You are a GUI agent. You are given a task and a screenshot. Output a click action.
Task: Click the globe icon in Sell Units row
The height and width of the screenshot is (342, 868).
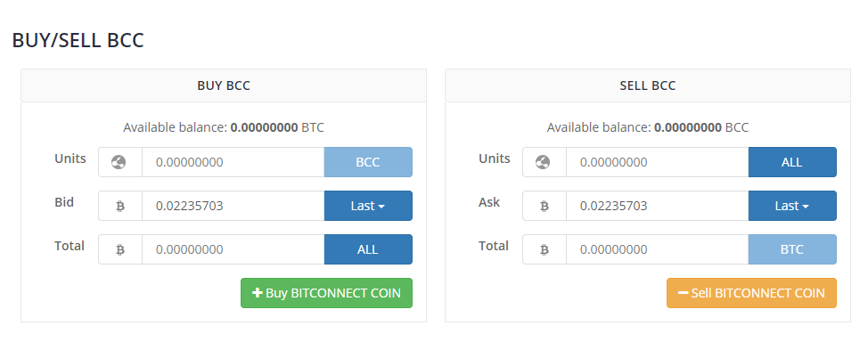pyautogui.click(x=543, y=162)
